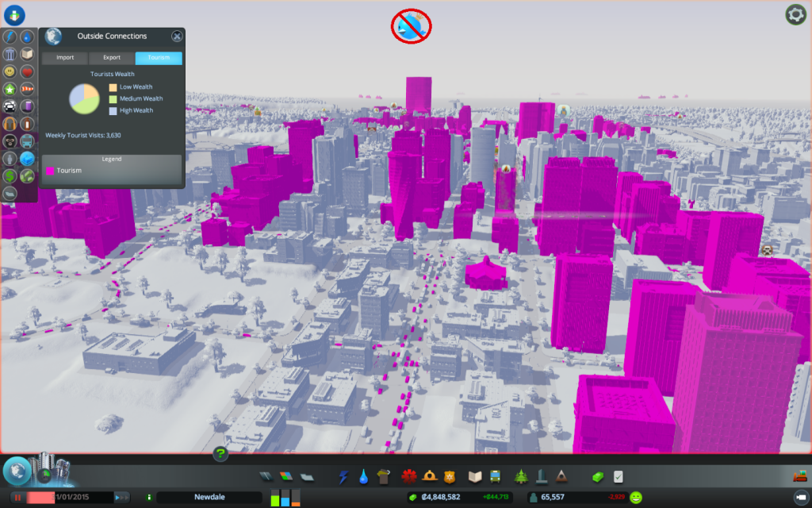Toggle the Info Views button above the icon panel
This screenshot has height=508, width=812.
(x=14, y=15)
